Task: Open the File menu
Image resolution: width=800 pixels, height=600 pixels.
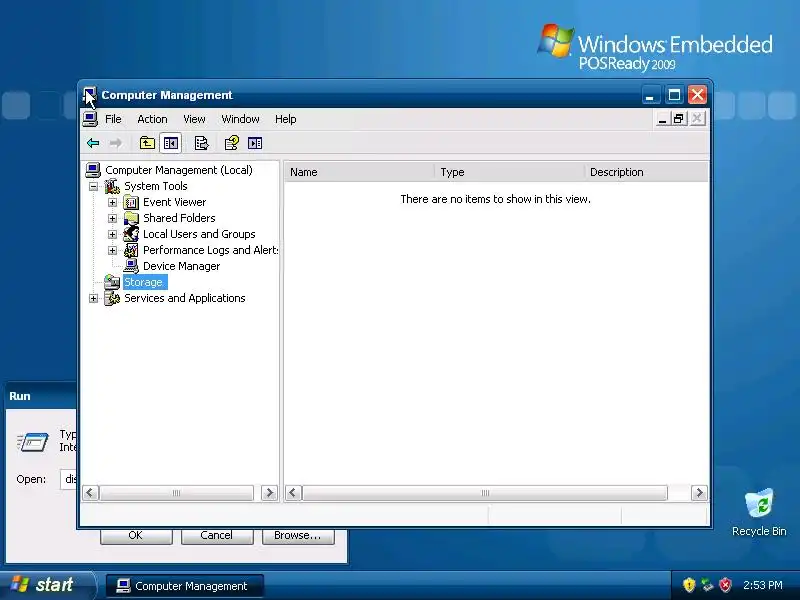Action: coord(113,119)
